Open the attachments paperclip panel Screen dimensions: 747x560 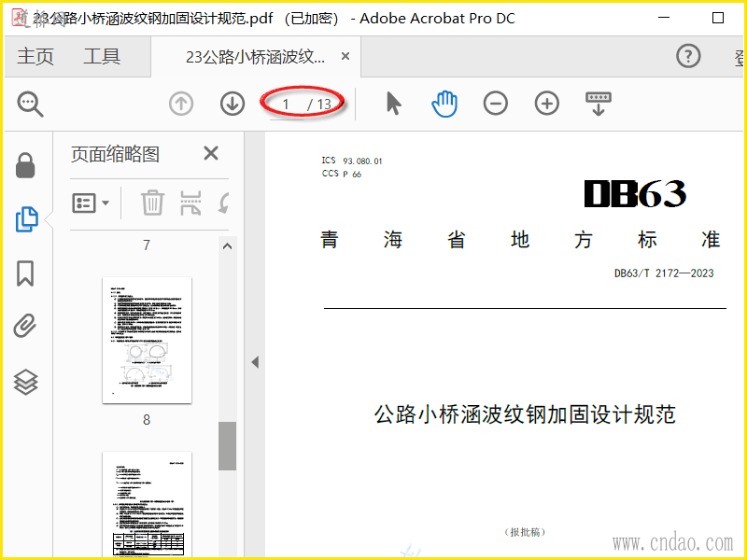click(25, 326)
